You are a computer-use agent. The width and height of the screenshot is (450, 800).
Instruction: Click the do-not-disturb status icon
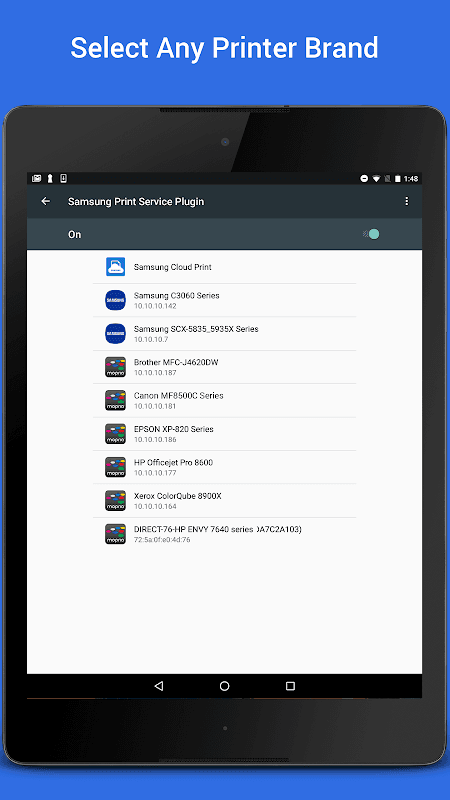(x=364, y=179)
